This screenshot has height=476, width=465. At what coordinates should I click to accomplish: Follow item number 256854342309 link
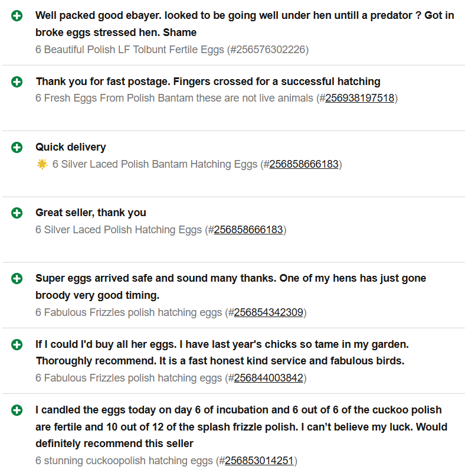click(x=268, y=312)
